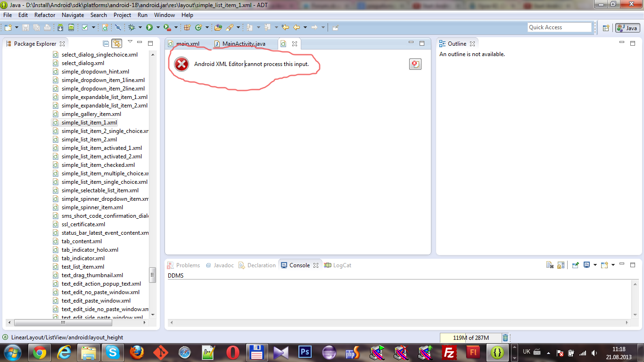644x362 pixels.
Task: Toggle Link with Editor in Package Explorer
Action: click(x=116, y=43)
